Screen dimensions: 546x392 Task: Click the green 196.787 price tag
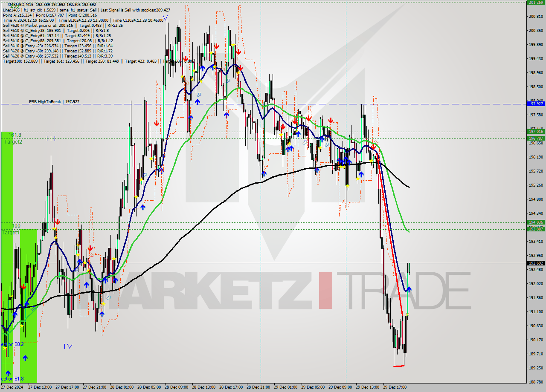pyautogui.click(x=536, y=138)
